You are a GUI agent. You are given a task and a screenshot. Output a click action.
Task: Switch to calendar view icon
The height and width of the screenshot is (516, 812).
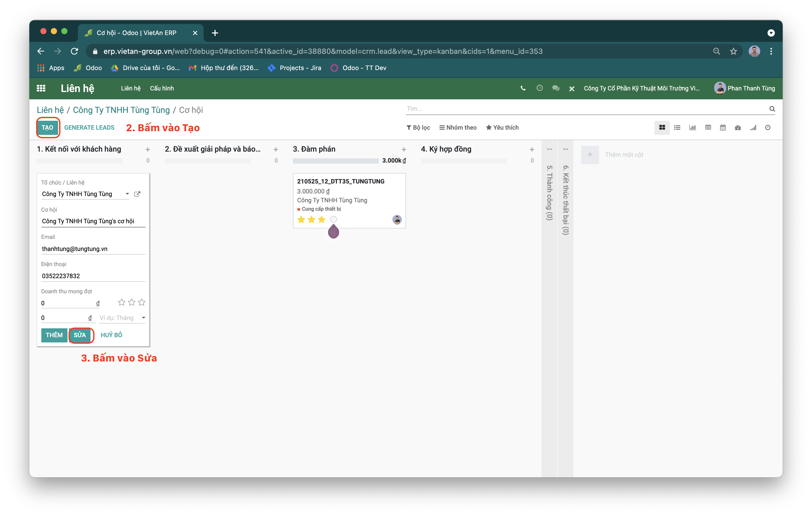[x=723, y=127]
